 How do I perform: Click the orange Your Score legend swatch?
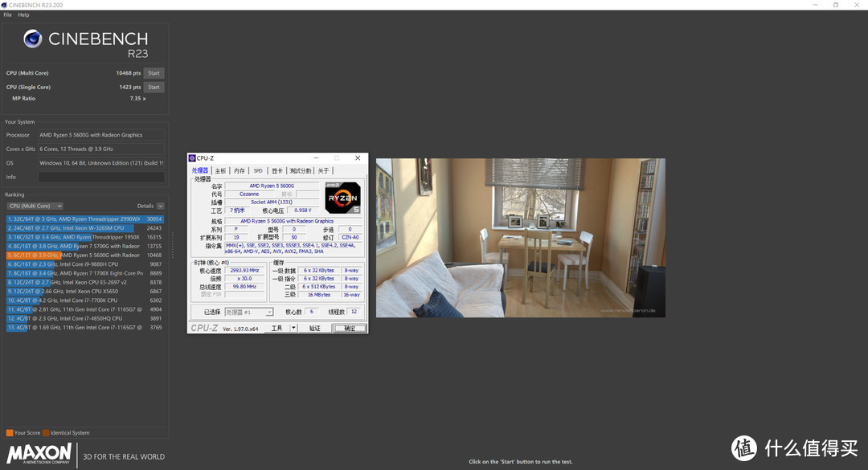[10, 433]
